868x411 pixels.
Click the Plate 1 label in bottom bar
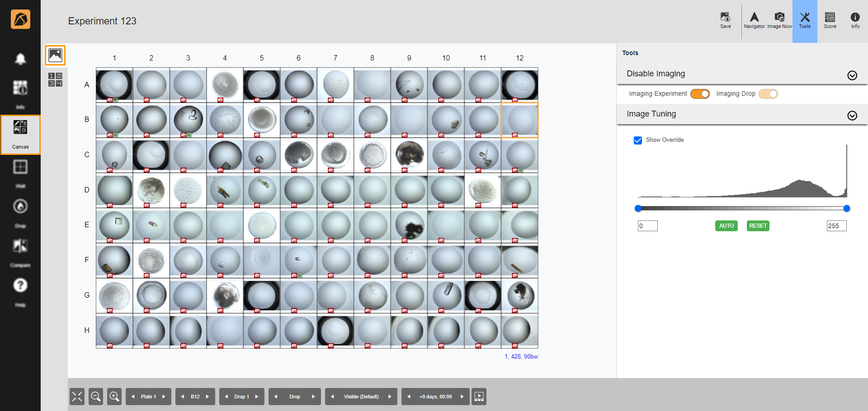(x=148, y=397)
